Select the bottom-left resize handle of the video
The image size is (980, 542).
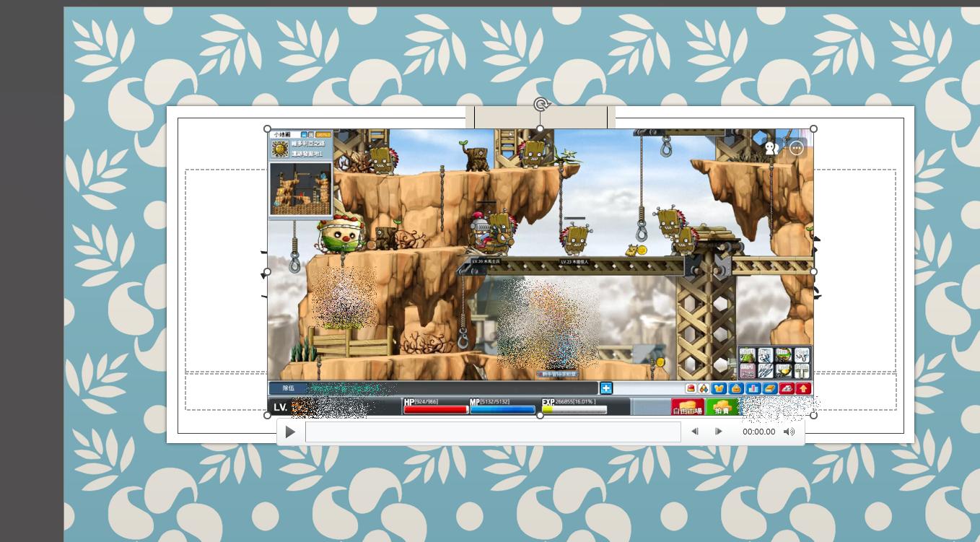[x=268, y=416]
